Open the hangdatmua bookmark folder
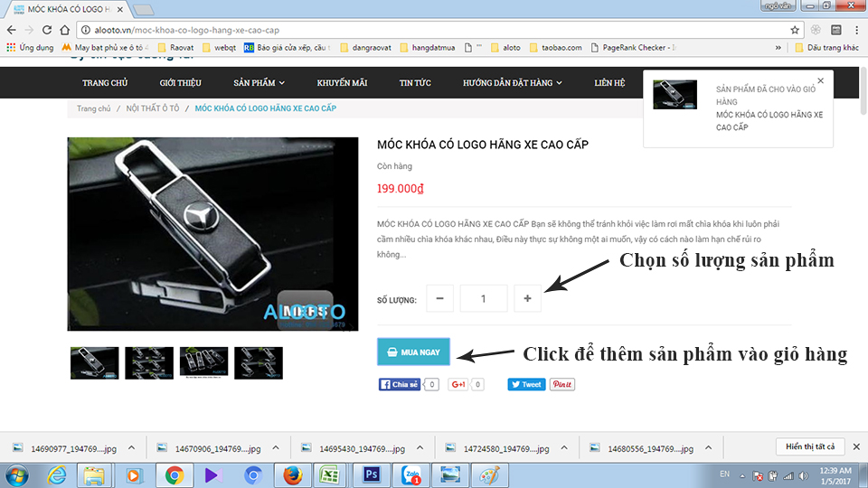This screenshot has height=488, width=868. tap(428, 48)
